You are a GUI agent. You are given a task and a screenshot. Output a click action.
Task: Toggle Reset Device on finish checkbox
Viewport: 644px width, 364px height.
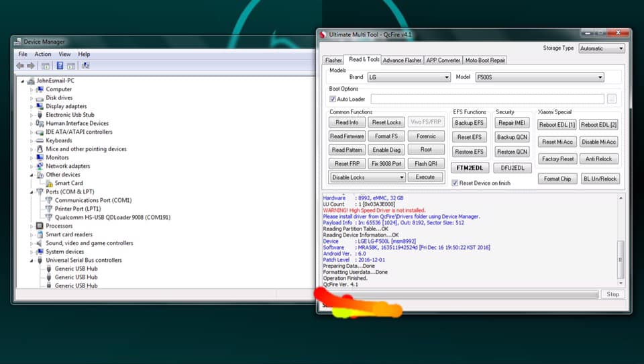[455, 183]
